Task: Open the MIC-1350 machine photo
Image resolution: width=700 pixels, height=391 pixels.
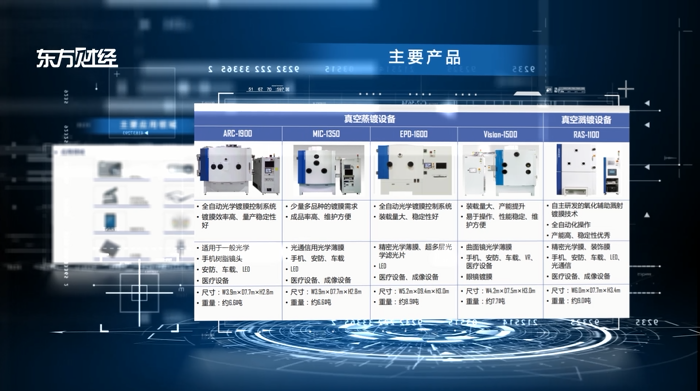Action: click(x=328, y=170)
